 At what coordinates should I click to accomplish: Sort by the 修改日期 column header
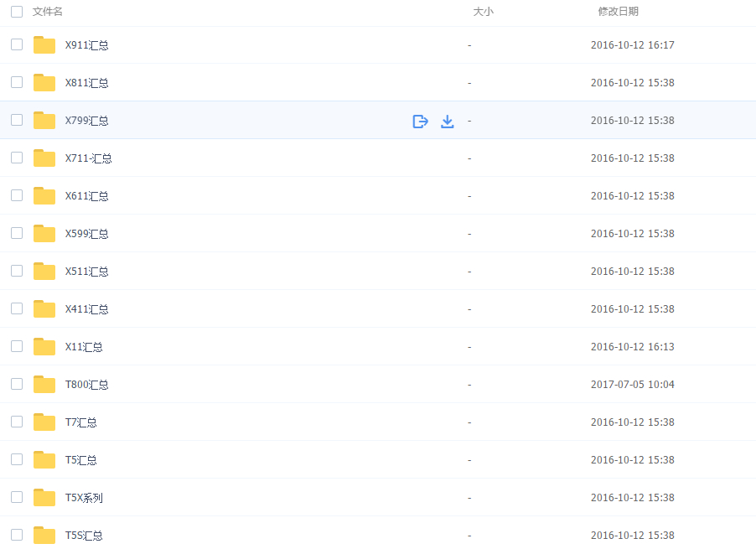coord(618,12)
